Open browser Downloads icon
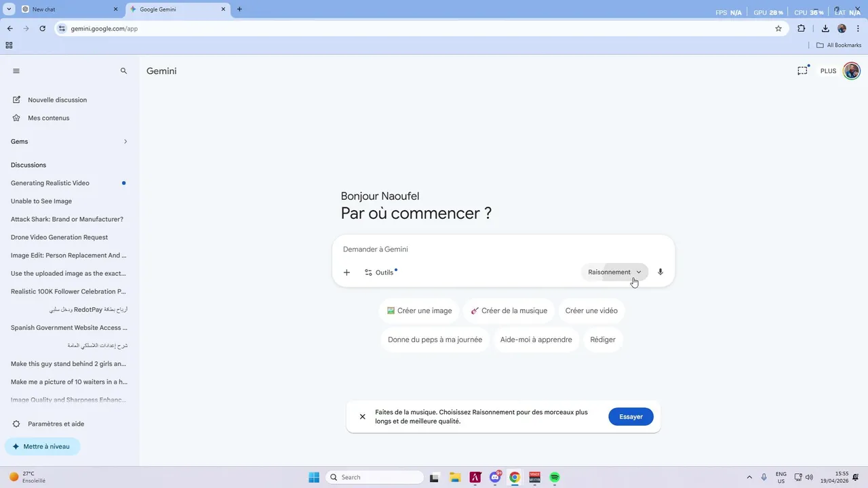Screen dimensions: 868x488 coord(825,28)
